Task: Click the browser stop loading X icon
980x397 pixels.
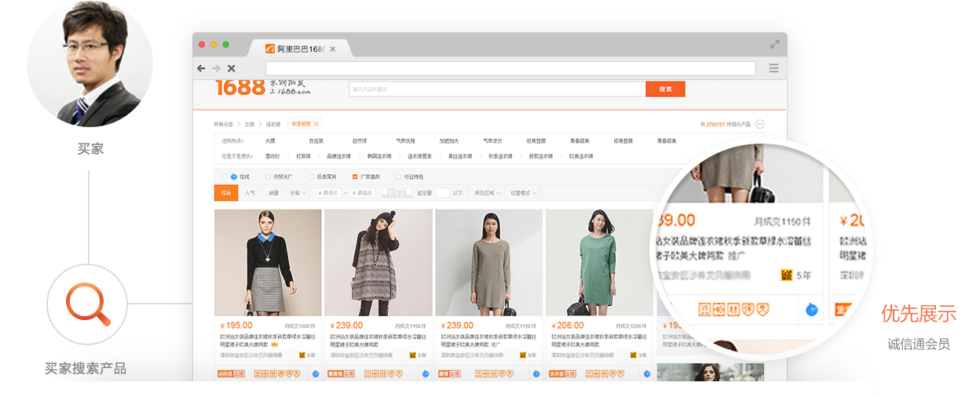Action: click(x=231, y=69)
